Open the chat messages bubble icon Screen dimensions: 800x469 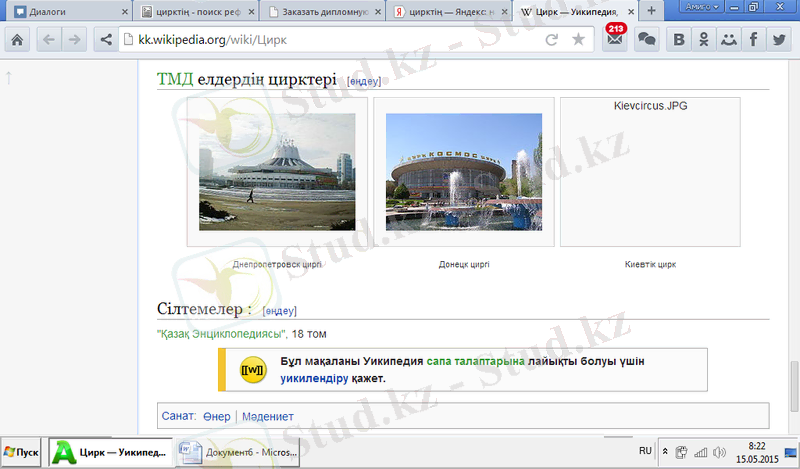coord(647,40)
